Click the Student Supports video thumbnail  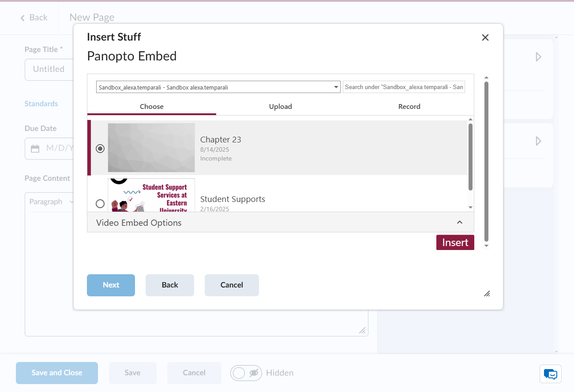click(151, 195)
